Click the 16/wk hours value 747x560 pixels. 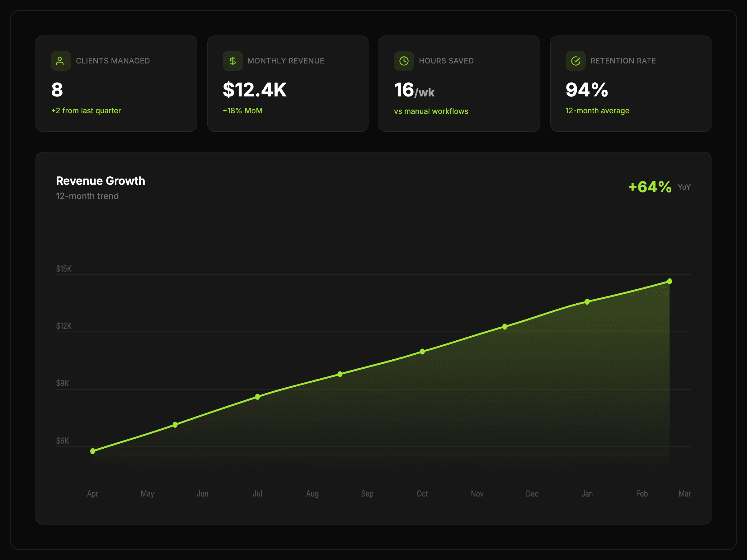click(414, 91)
